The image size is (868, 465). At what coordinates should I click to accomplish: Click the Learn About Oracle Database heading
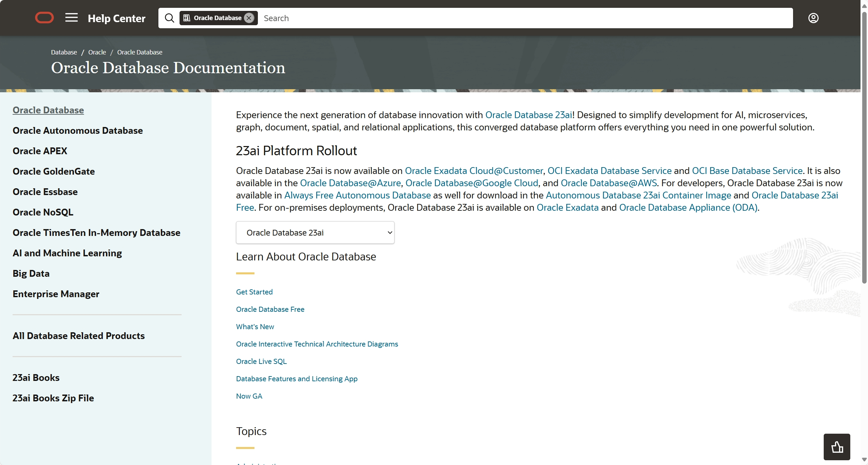(x=306, y=256)
